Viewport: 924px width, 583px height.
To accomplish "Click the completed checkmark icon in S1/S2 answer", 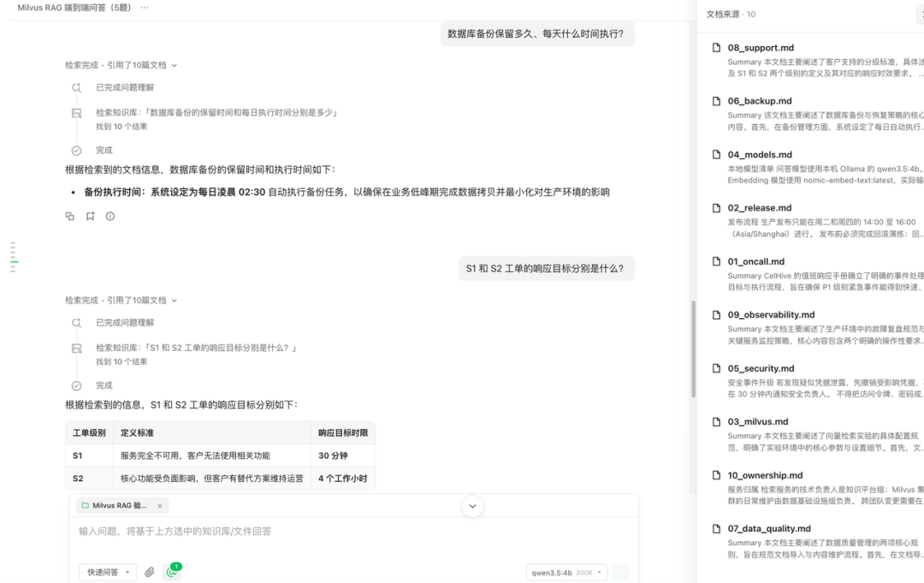I will tap(77, 385).
